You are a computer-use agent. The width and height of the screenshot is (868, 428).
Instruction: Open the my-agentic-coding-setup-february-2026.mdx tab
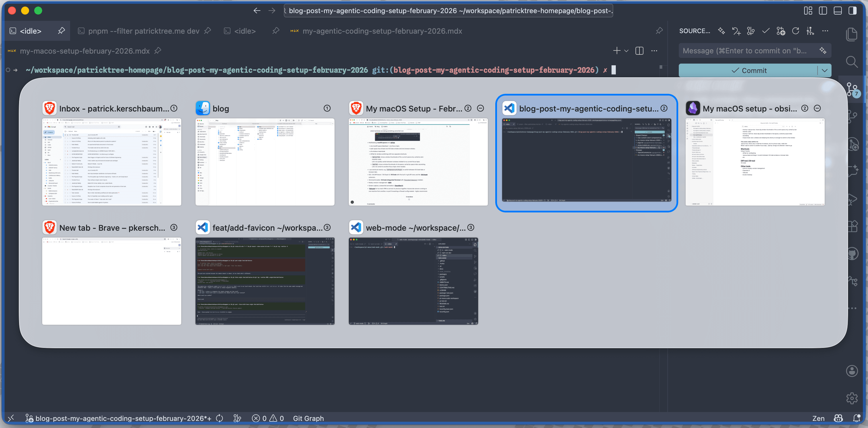tap(382, 31)
